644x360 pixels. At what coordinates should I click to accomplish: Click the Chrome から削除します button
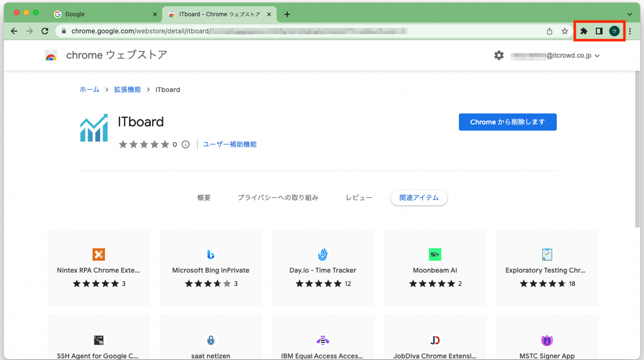[507, 122]
